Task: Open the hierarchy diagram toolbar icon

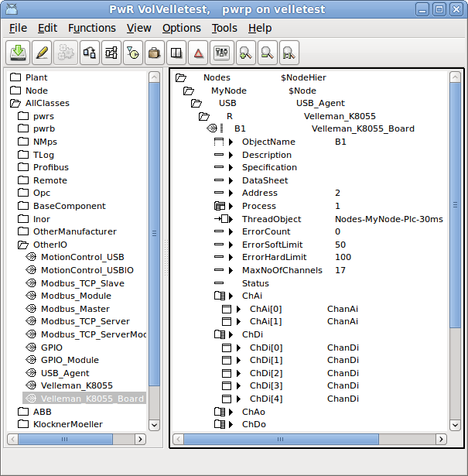Action: pos(111,53)
